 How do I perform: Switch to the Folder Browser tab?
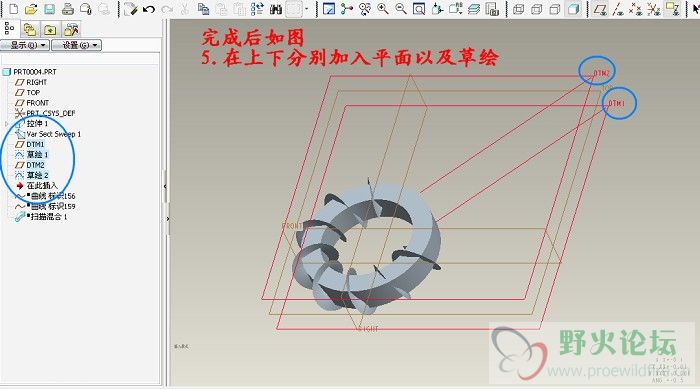click(x=29, y=29)
